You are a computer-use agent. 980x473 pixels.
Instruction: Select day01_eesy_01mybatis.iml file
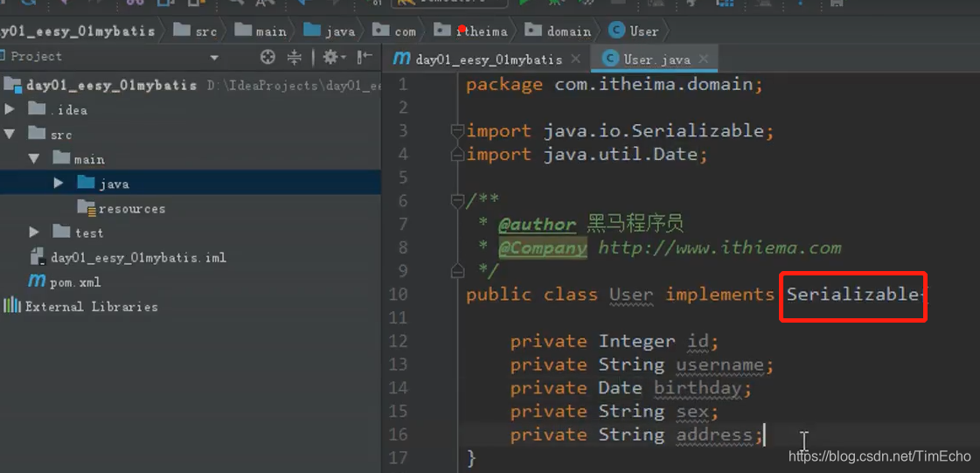point(138,257)
